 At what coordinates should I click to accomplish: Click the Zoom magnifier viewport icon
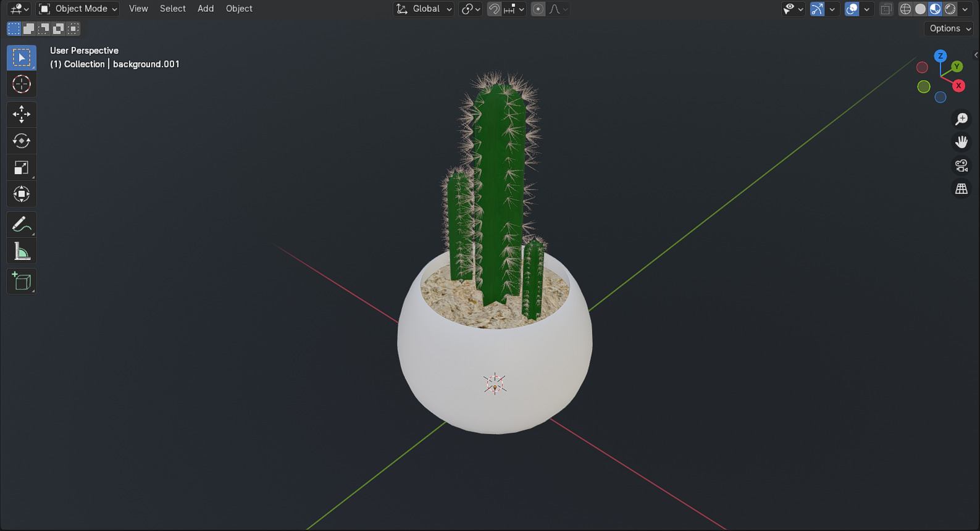pyautogui.click(x=961, y=119)
